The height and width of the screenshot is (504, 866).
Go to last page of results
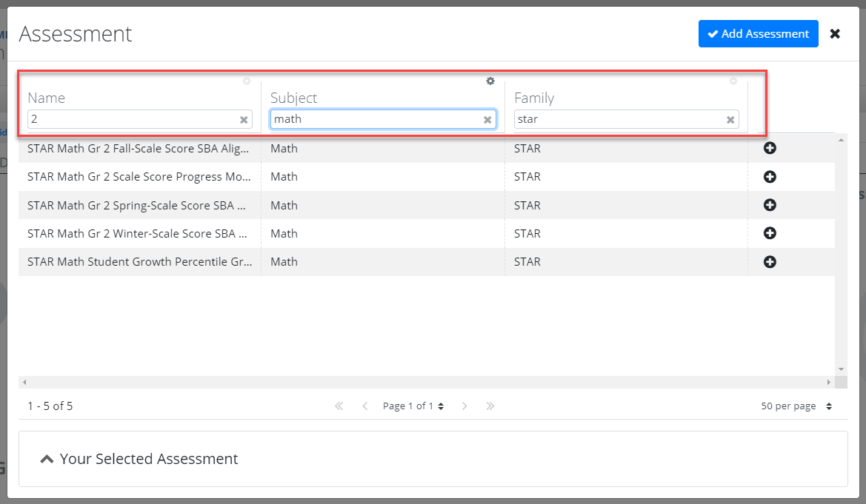[x=490, y=406]
